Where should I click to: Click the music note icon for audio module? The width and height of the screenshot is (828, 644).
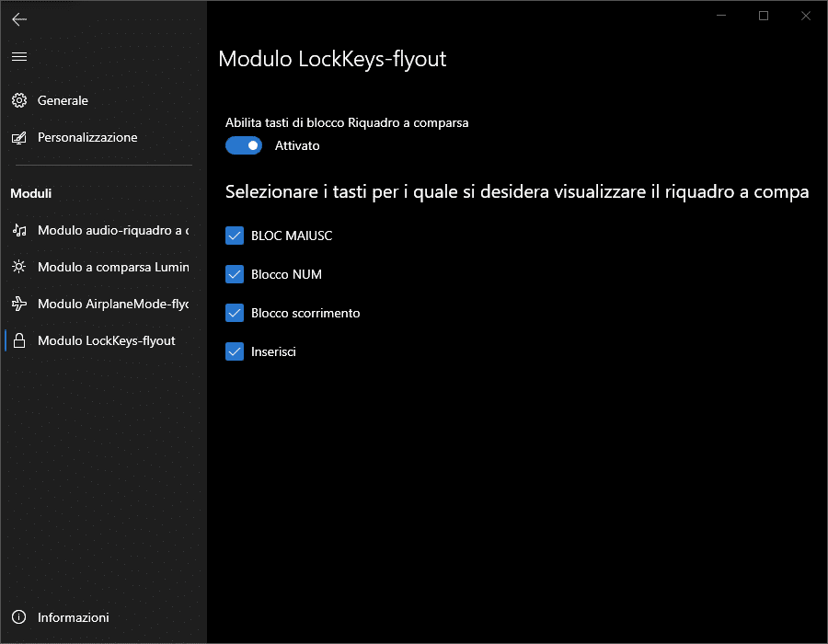pyautogui.click(x=19, y=230)
